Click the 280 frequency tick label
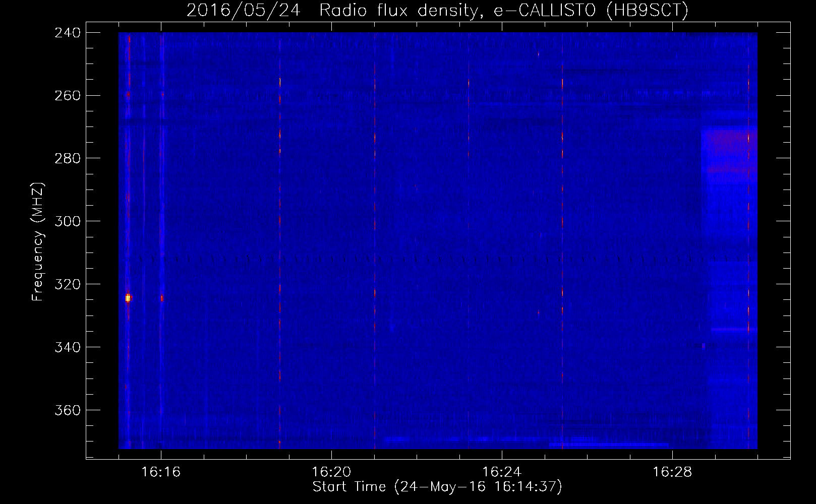This screenshot has height=504, width=816. pyautogui.click(x=67, y=159)
